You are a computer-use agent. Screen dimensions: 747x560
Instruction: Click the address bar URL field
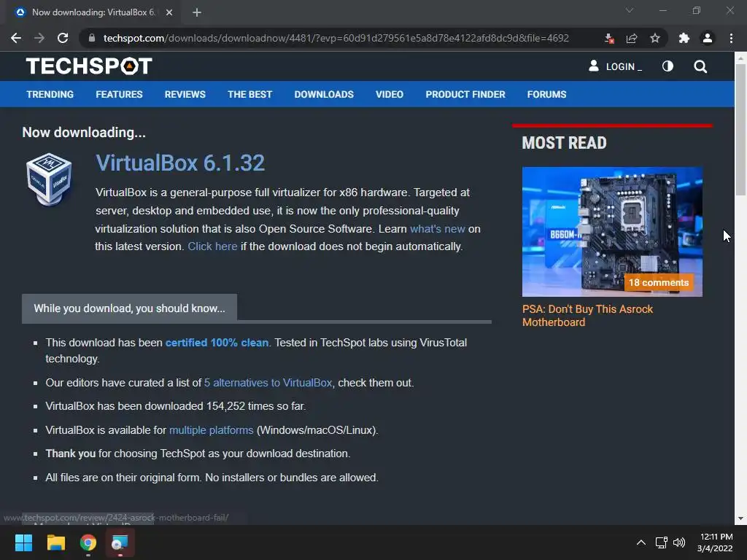336,38
